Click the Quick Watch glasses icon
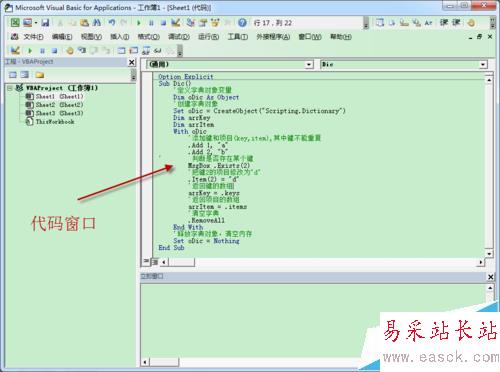 click(x=158, y=50)
